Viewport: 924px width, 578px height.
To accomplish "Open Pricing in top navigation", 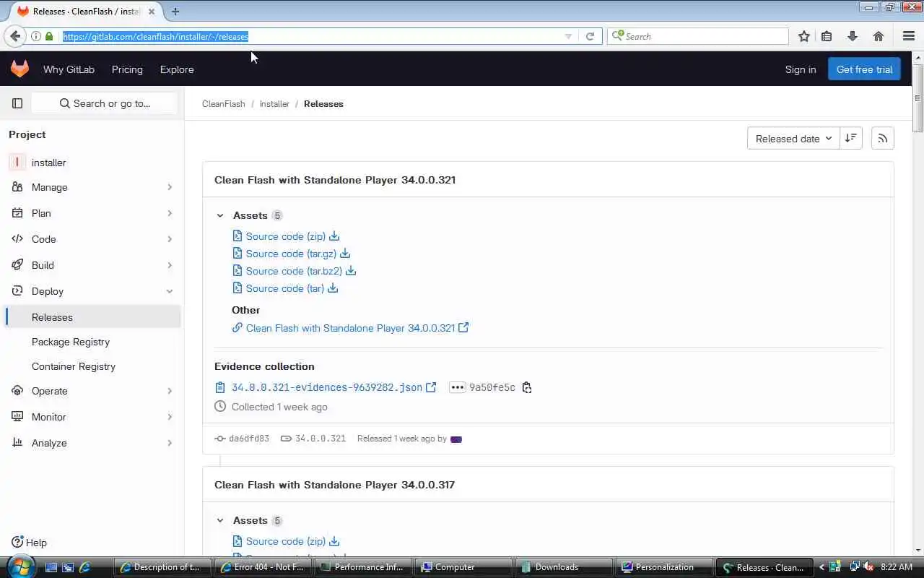I will point(127,69).
